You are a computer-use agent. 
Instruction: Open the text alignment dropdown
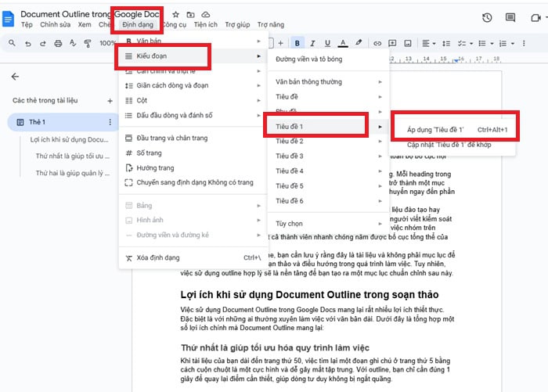[429, 43]
